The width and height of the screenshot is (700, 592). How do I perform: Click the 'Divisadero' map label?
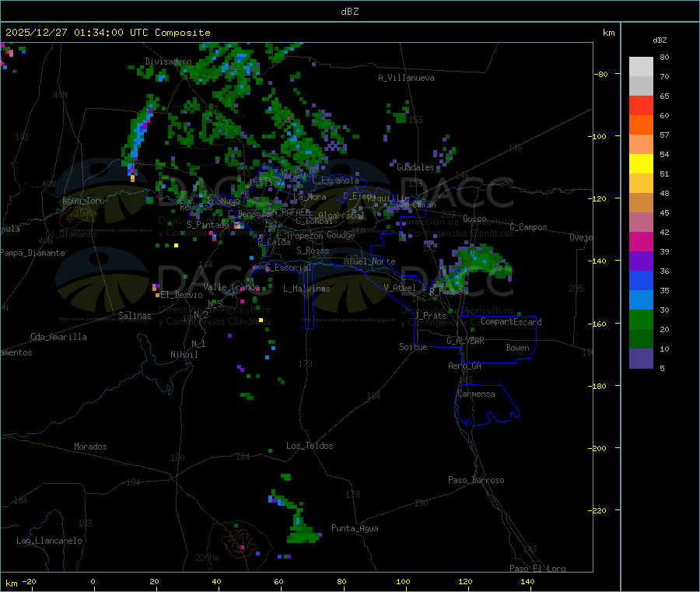click(168, 61)
